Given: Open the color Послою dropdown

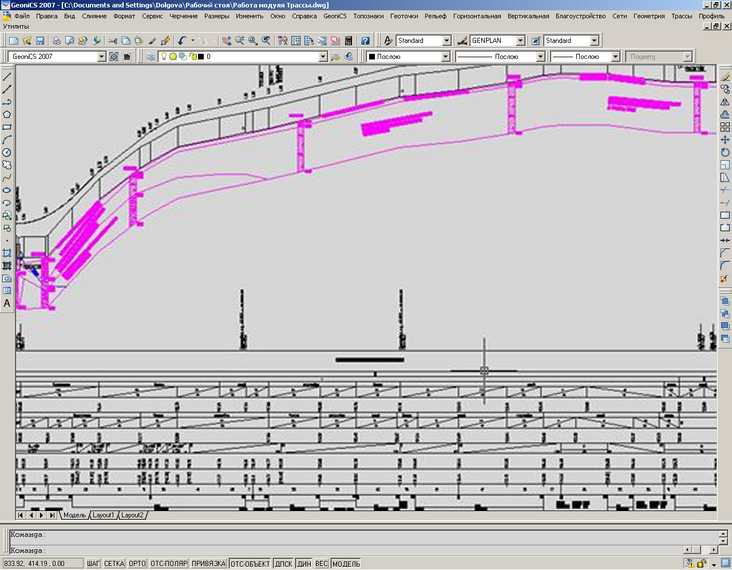Looking at the screenshot, I should pos(445,56).
